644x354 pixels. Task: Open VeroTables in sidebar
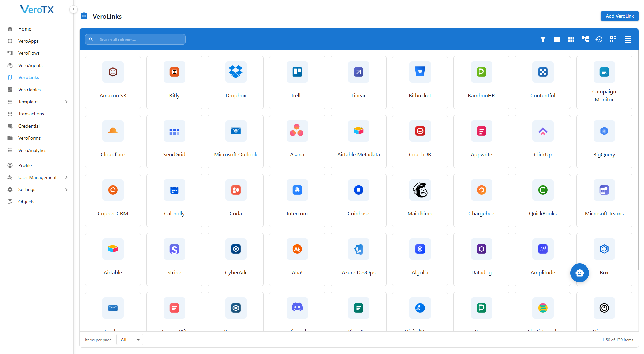(x=37, y=90)
